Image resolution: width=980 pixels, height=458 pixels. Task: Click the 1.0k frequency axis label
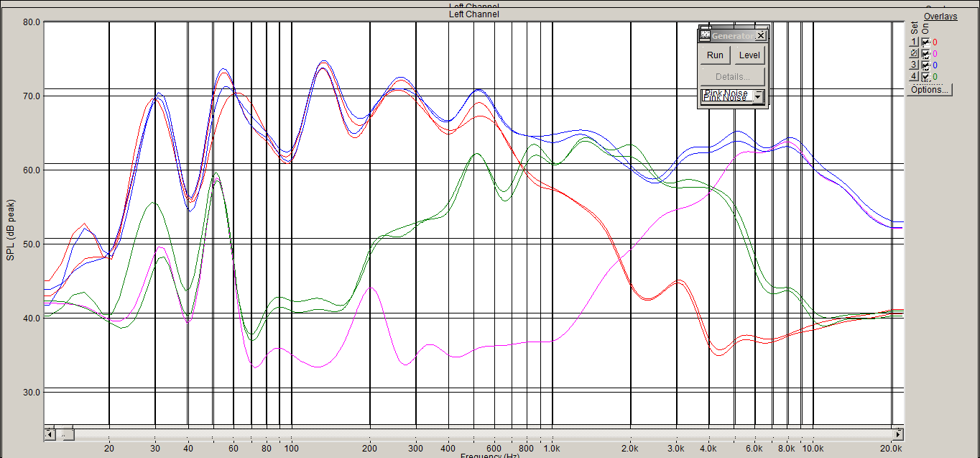pos(552,448)
